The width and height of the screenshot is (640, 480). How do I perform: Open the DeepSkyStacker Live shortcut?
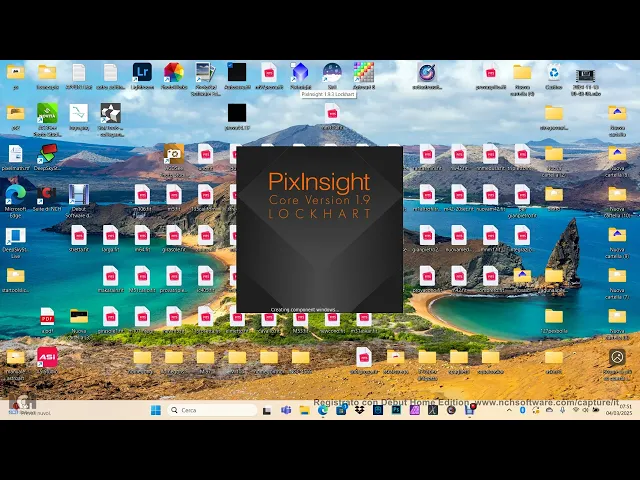tap(16, 236)
